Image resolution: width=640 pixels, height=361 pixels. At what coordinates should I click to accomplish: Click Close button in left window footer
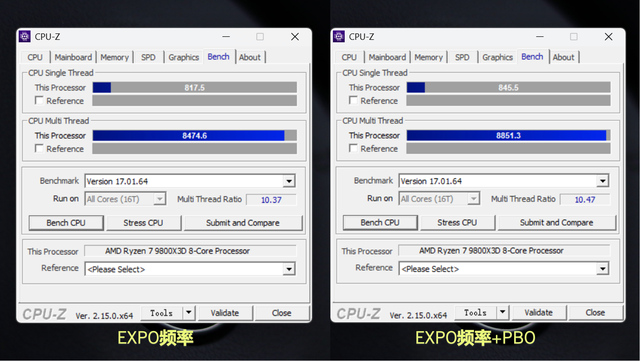coord(282,313)
